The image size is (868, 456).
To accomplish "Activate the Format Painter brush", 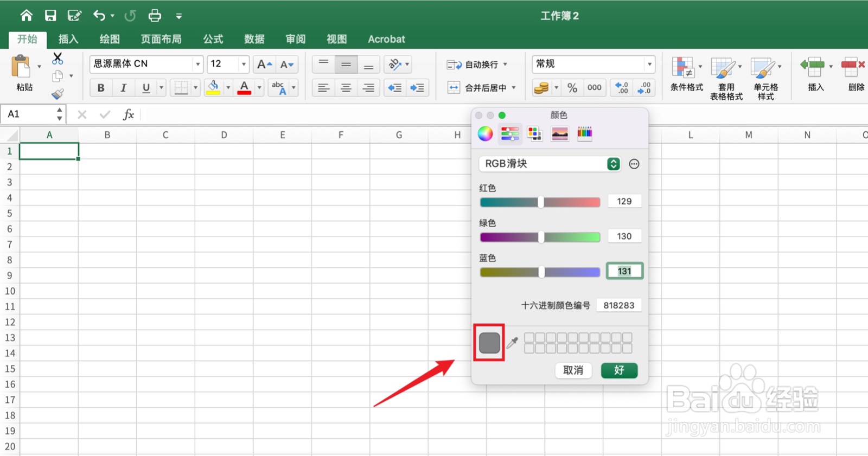I will [x=58, y=94].
